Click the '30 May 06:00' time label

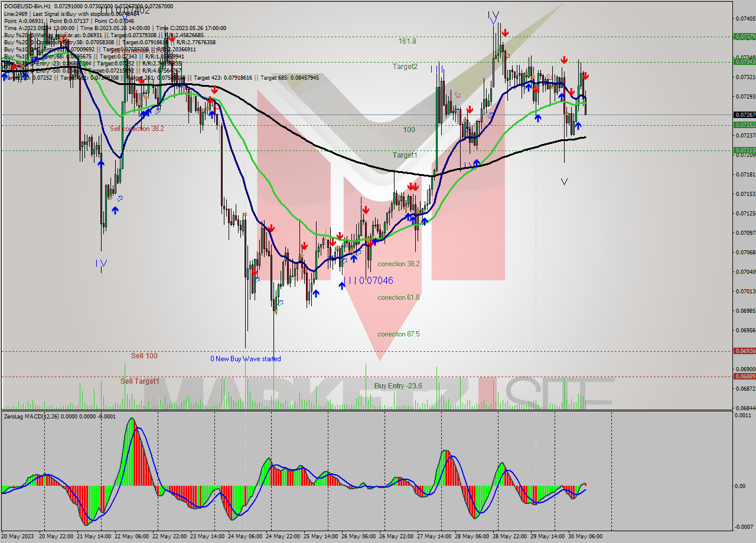point(585,537)
